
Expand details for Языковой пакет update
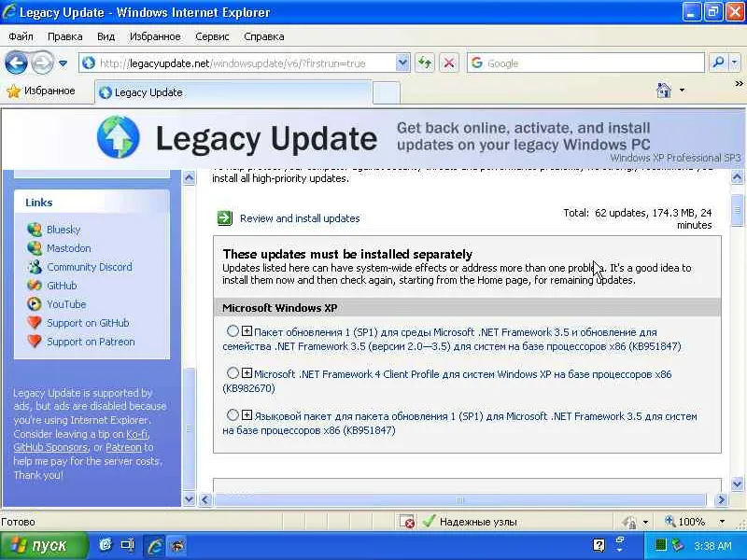point(247,414)
